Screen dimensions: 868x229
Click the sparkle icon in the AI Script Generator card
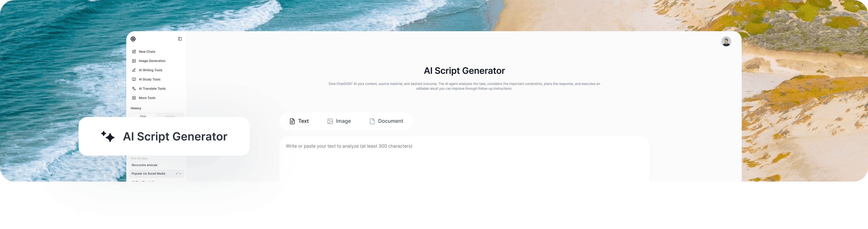108,136
